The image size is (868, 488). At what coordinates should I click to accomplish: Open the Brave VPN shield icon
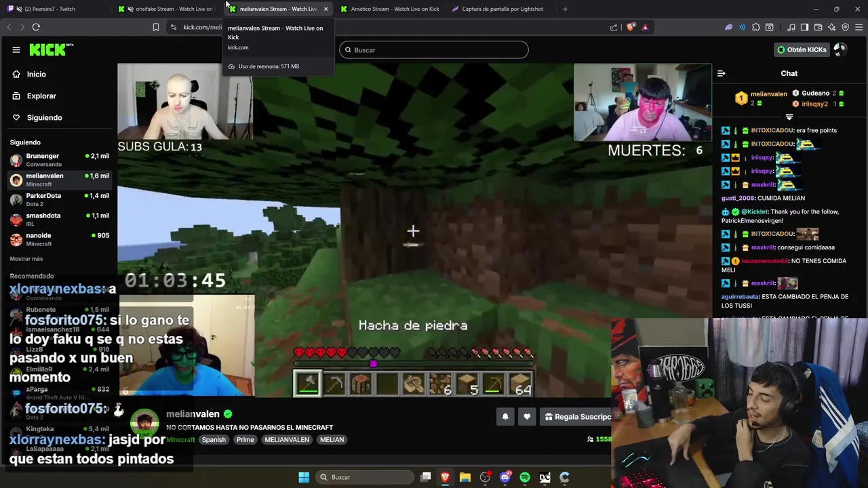pyautogui.click(x=845, y=27)
